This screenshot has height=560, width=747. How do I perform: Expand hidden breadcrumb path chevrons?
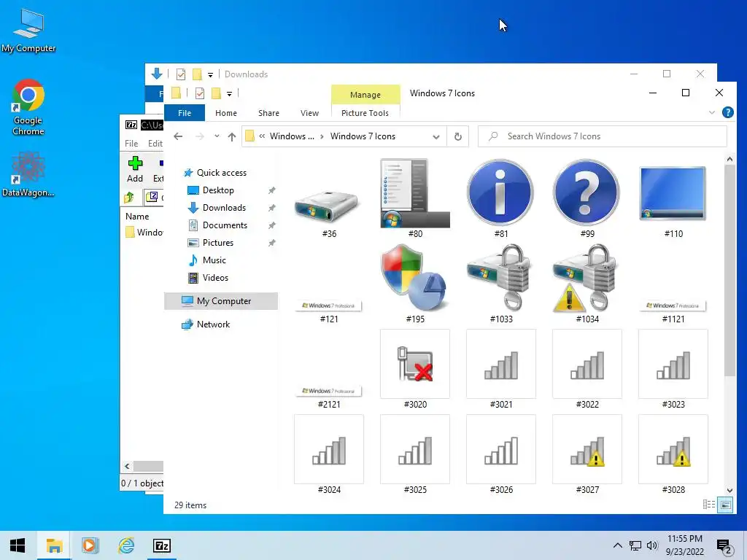pos(262,136)
